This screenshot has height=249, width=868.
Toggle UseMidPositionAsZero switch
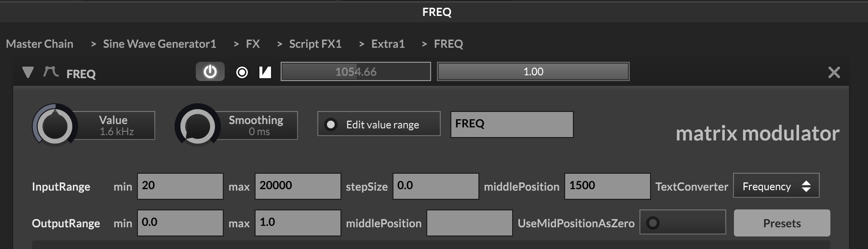(653, 223)
